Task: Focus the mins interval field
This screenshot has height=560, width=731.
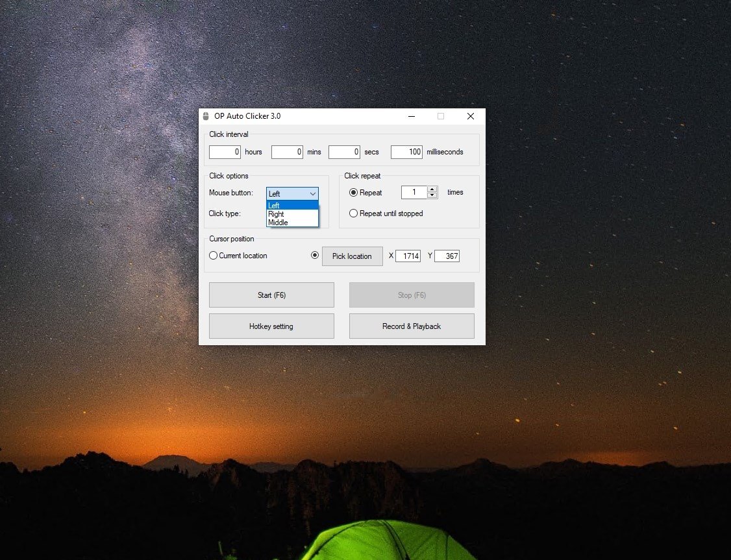Action: point(287,152)
